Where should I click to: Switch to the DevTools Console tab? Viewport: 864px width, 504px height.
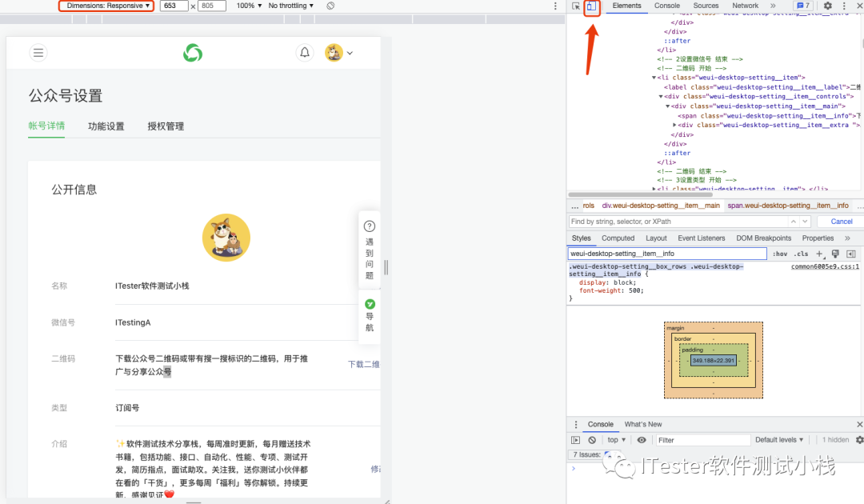[x=666, y=6]
